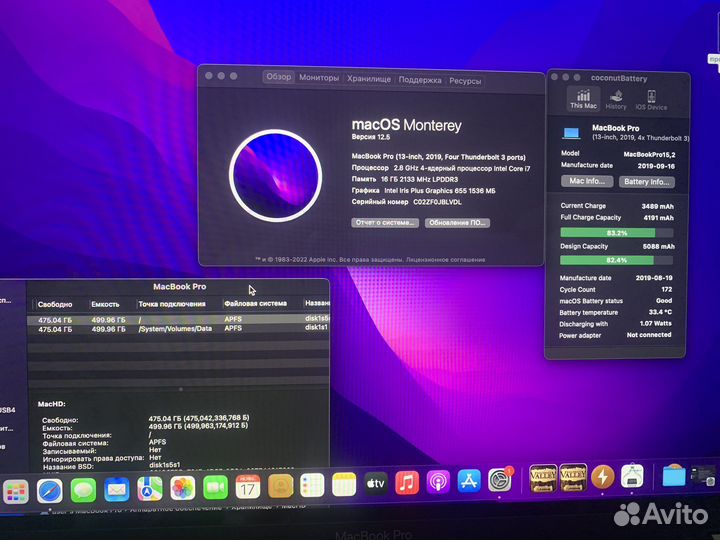Open App Store in the Dock

coord(469,481)
